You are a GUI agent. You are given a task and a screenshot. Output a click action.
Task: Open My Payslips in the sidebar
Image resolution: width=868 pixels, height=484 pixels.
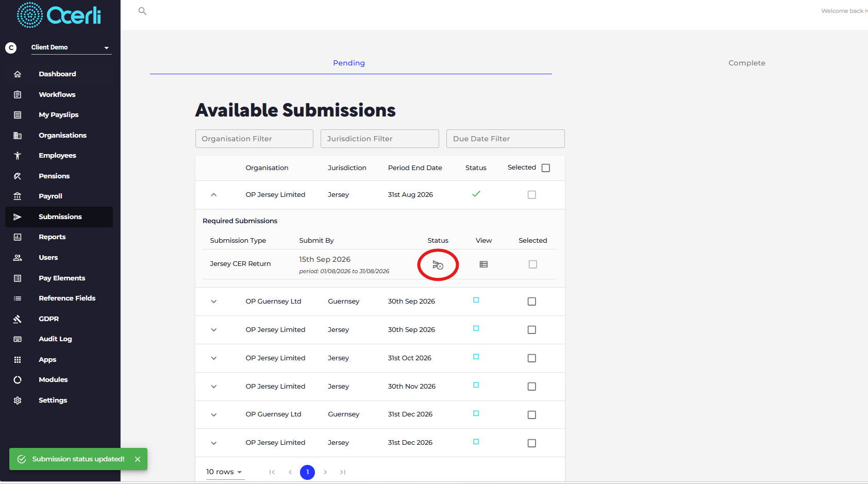click(59, 115)
